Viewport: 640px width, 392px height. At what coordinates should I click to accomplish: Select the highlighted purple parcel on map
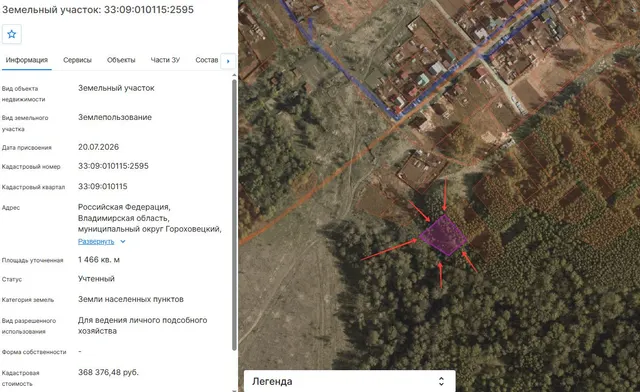[443, 236]
